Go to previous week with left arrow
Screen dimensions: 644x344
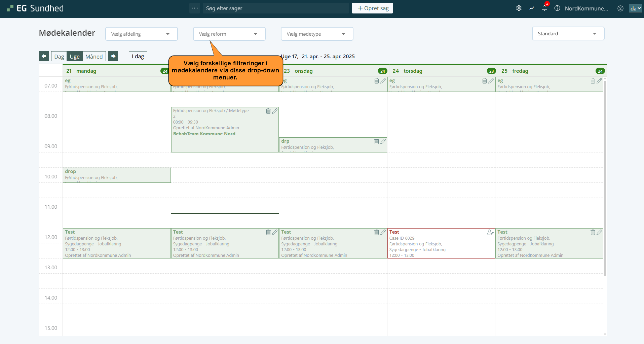pyautogui.click(x=44, y=56)
